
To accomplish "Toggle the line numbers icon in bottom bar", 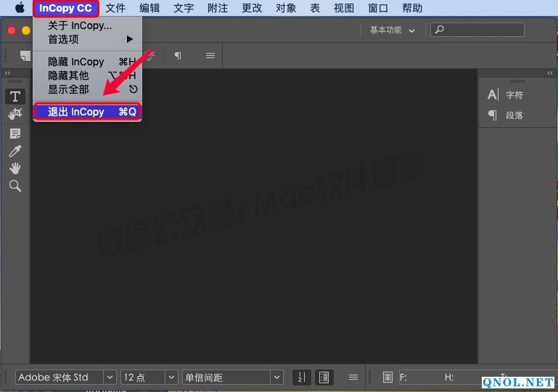I will [300, 377].
